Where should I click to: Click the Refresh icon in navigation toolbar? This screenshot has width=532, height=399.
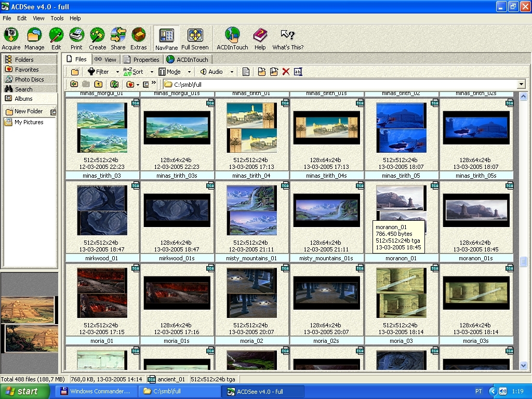click(114, 84)
